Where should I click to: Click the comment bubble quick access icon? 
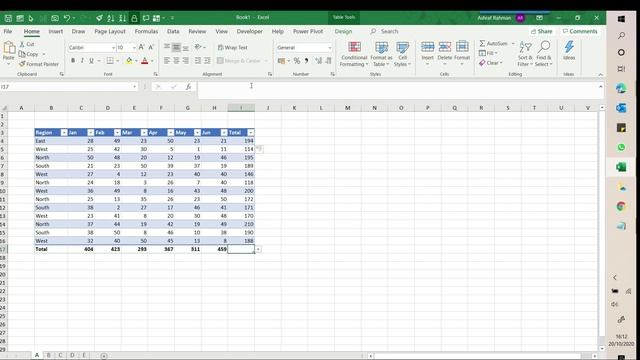point(146,18)
